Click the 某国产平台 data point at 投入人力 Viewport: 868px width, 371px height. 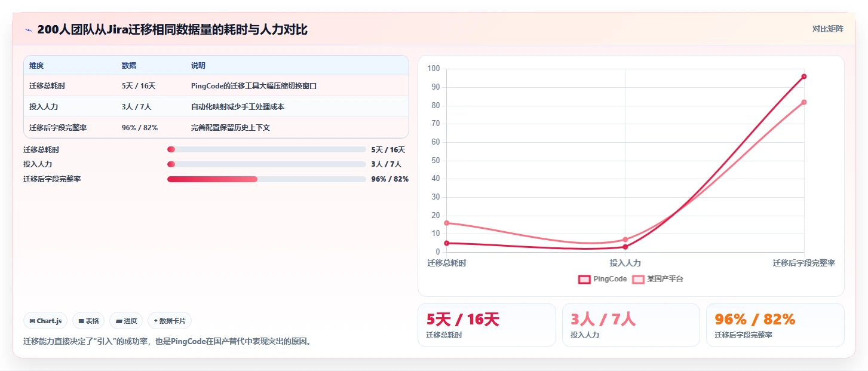[x=625, y=240]
